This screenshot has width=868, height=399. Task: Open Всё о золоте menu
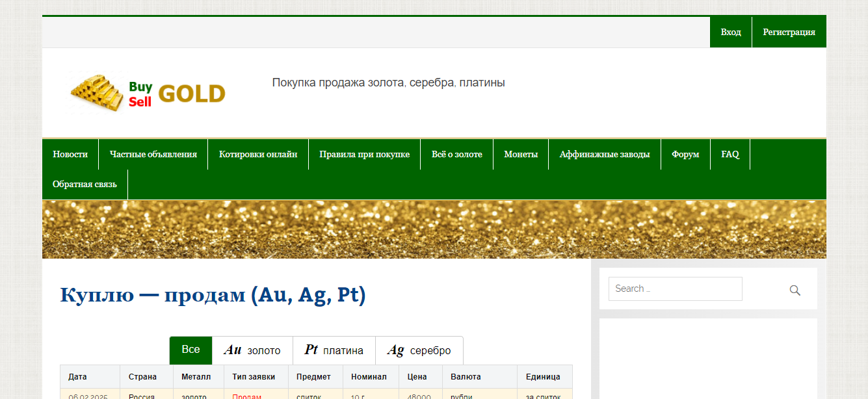457,154
